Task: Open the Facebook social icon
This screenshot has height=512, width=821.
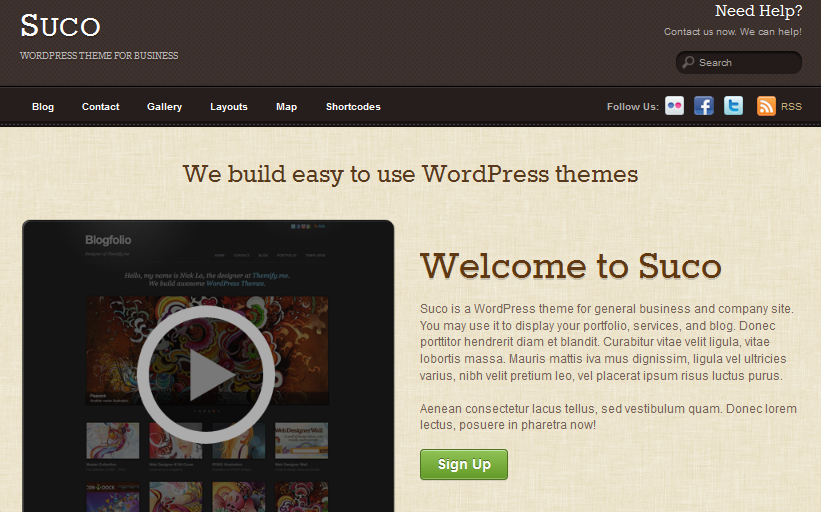Action: tap(704, 106)
